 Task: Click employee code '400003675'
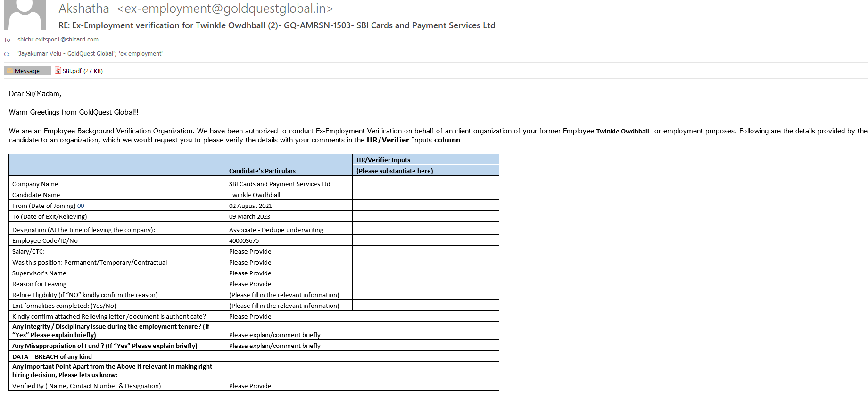click(244, 240)
